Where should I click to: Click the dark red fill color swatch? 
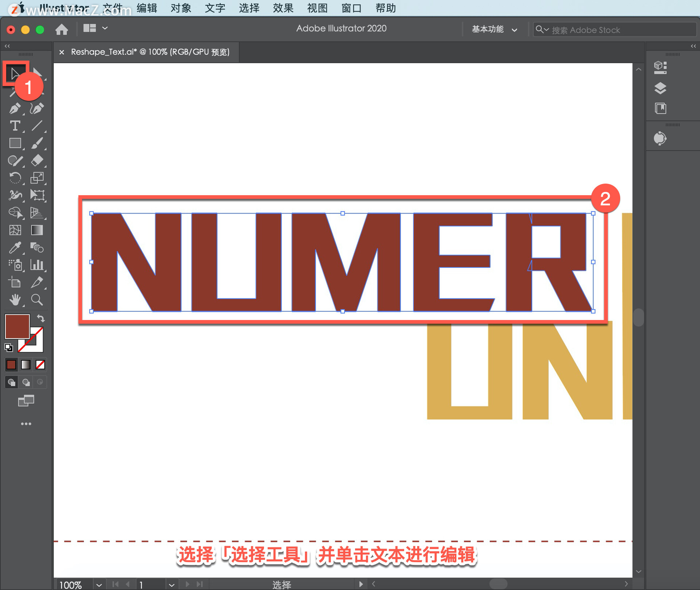(17, 326)
